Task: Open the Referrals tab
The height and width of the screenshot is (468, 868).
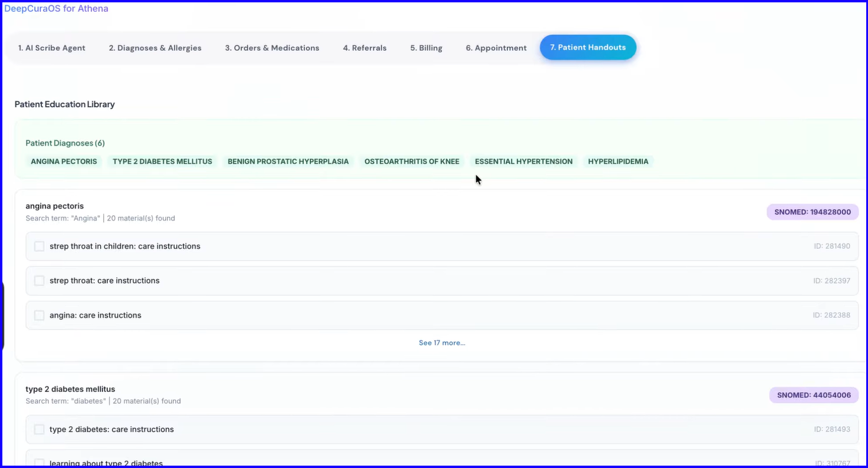Action: point(365,48)
